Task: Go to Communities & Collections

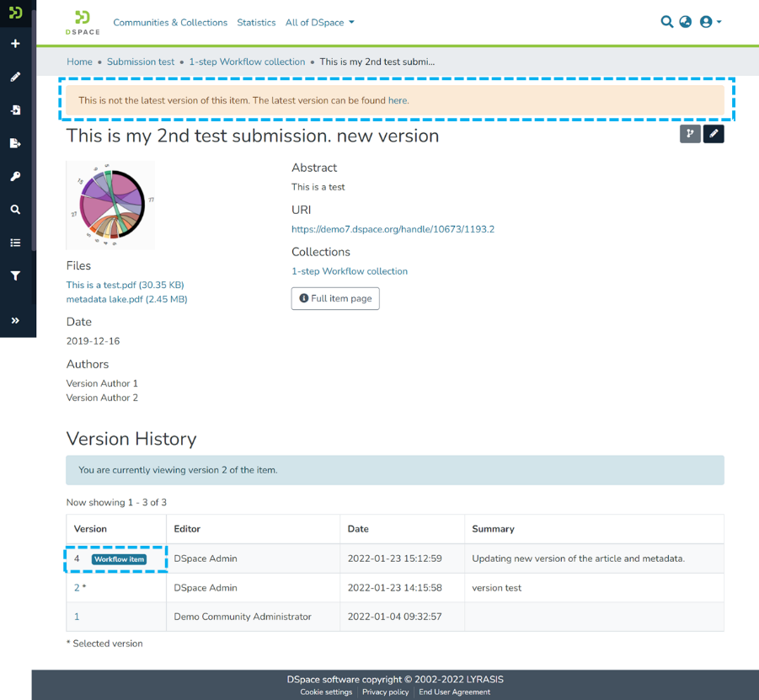Action: click(170, 23)
